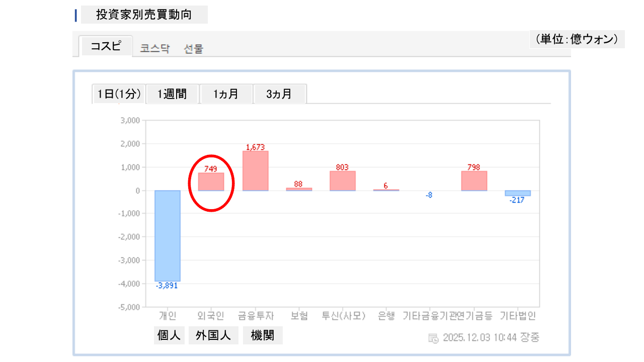Click the 금융투자 bar showing 1,673
This screenshot has height=362, width=644.
pyautogui.click(x=255, y=171)
